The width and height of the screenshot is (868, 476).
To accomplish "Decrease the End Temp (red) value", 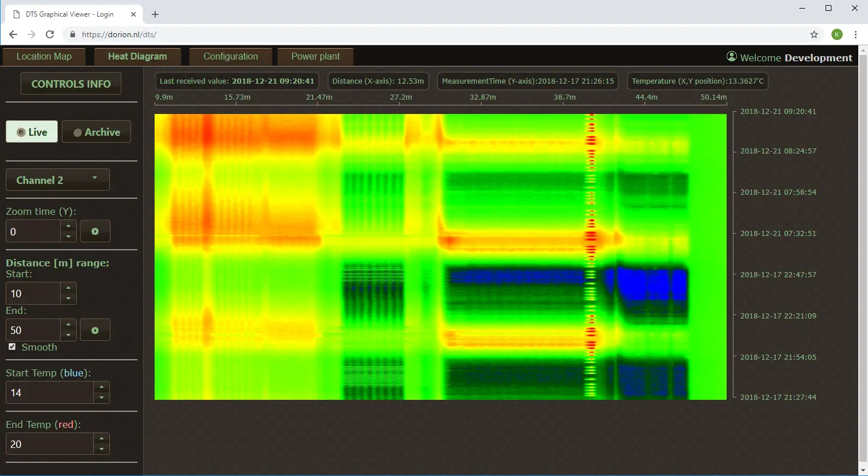I will tap(101, 449).
